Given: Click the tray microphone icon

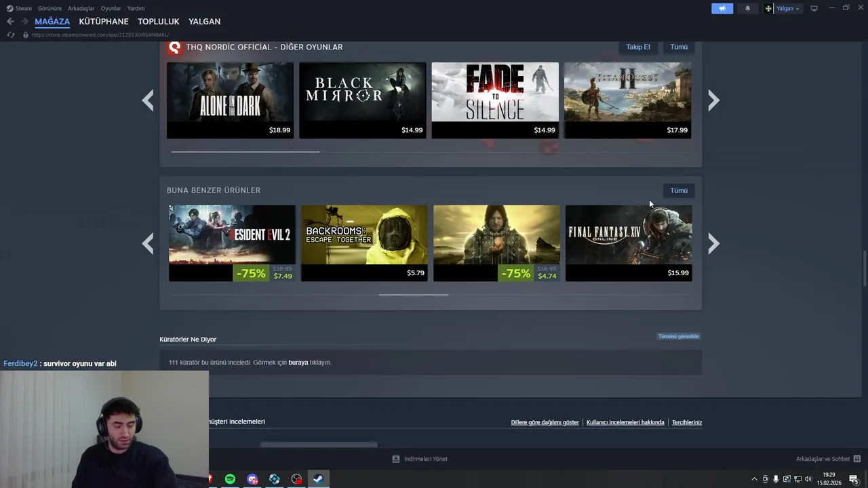Looking at the screenshot, I should click(776, 479).
